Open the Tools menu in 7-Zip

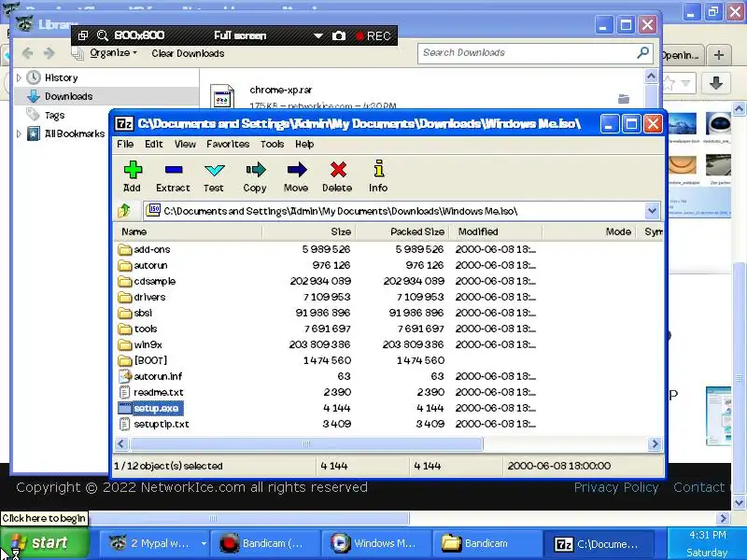coord(272,144)
